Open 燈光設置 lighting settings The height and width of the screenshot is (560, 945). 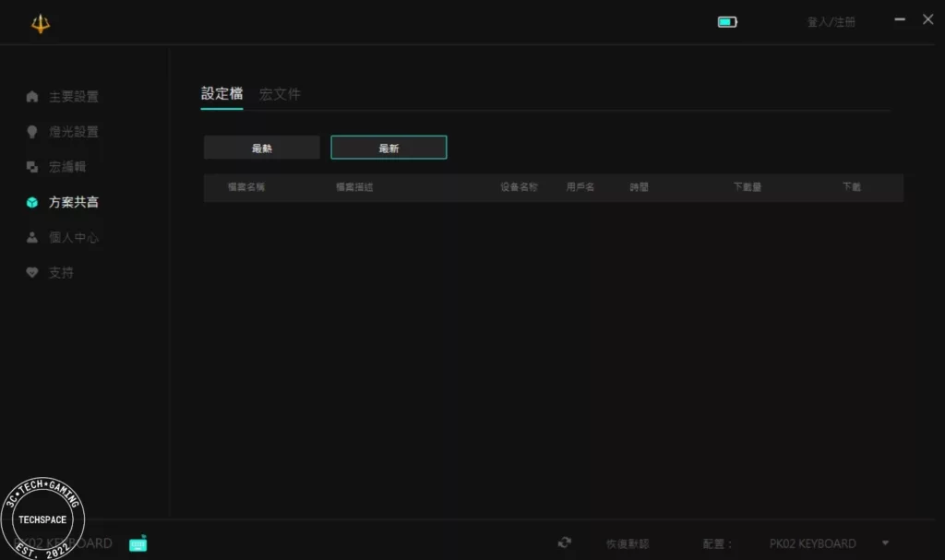click(74, 131)
